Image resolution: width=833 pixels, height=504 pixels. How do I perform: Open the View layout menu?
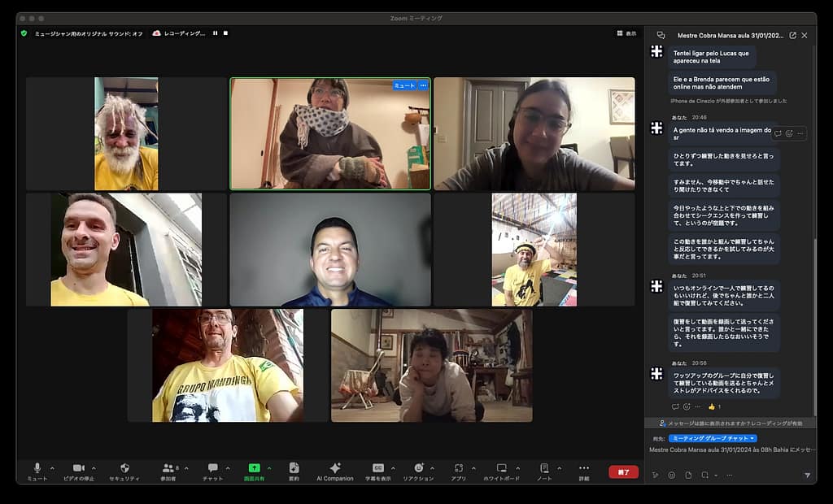tap(627, 33)
